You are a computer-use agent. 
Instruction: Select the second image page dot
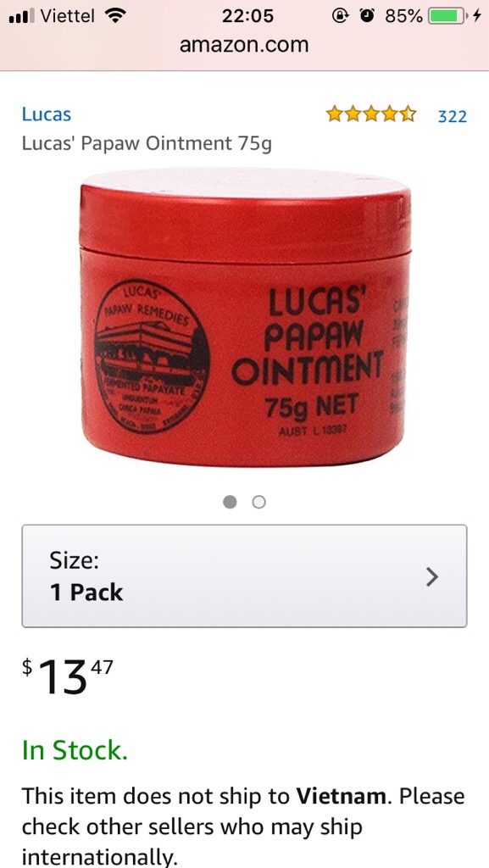(x=258, y=502)
